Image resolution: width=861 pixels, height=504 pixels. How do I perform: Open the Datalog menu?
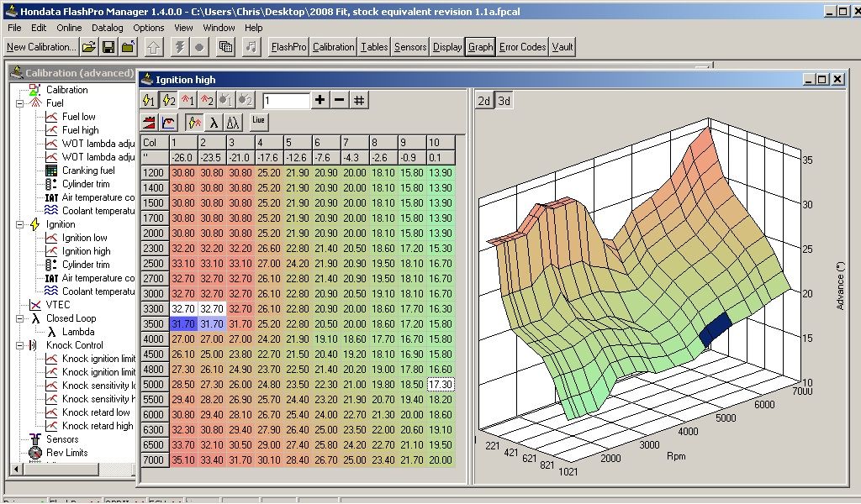(107, 28)
